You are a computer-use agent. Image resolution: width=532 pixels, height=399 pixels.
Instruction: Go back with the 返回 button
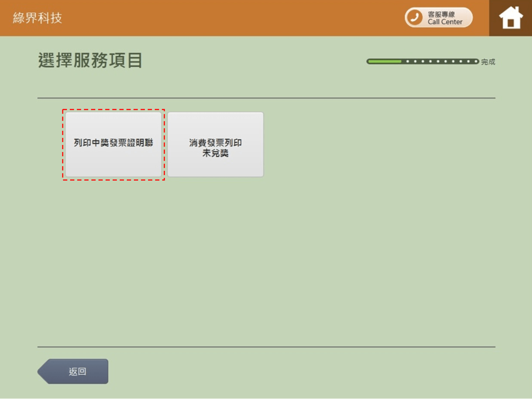coord(73,371)
